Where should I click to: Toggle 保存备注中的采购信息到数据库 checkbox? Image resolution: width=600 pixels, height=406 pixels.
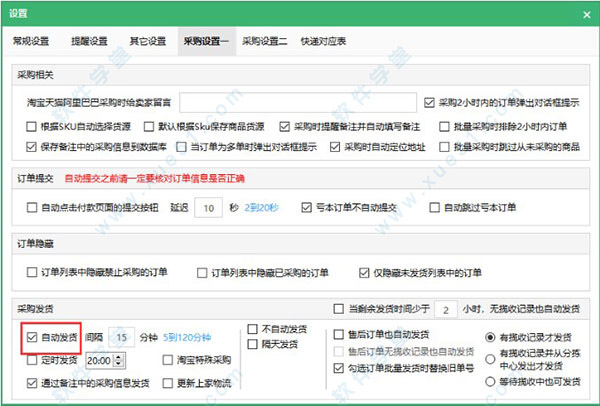35,145
